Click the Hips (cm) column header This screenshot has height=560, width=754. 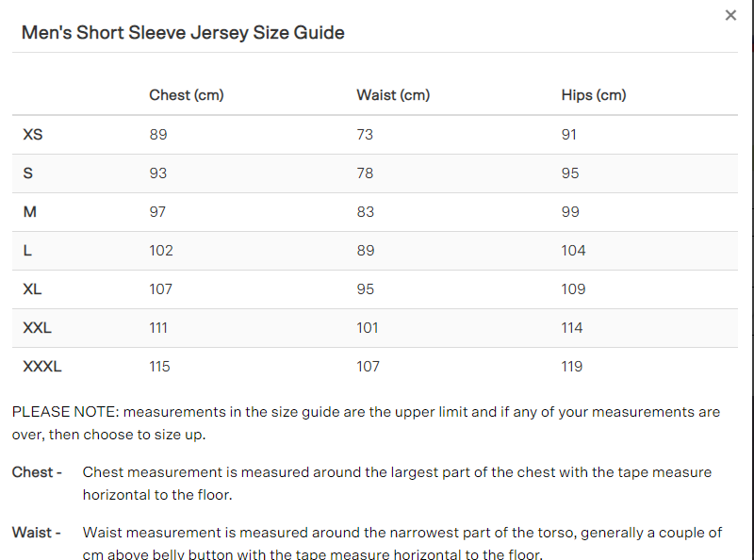click(x=594, y=95)
